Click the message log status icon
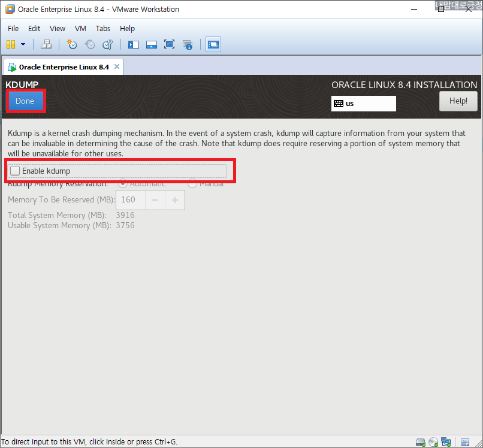 [x=465, y=443]
